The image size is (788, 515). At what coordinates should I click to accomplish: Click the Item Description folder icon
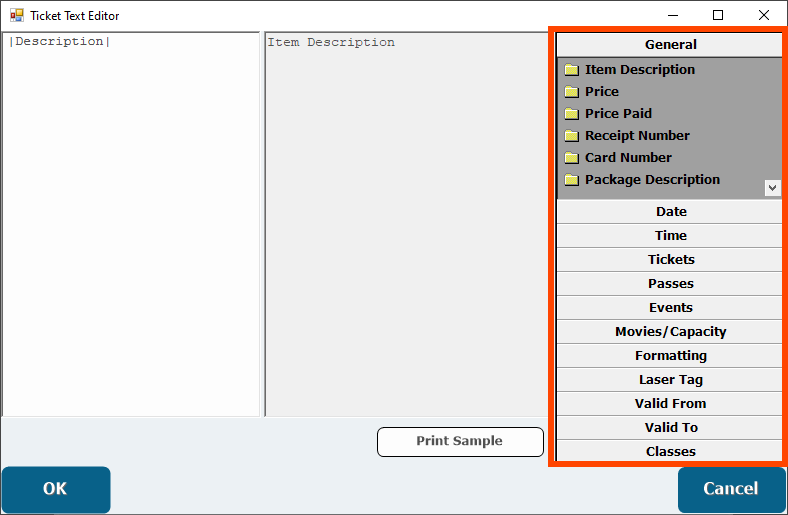[571, 70]
